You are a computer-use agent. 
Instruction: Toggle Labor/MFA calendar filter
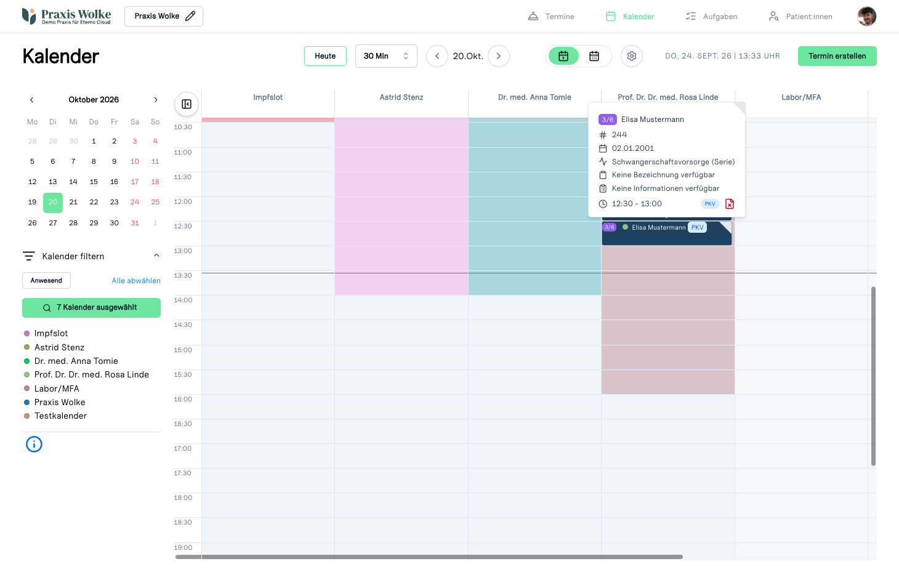(52, 389)
